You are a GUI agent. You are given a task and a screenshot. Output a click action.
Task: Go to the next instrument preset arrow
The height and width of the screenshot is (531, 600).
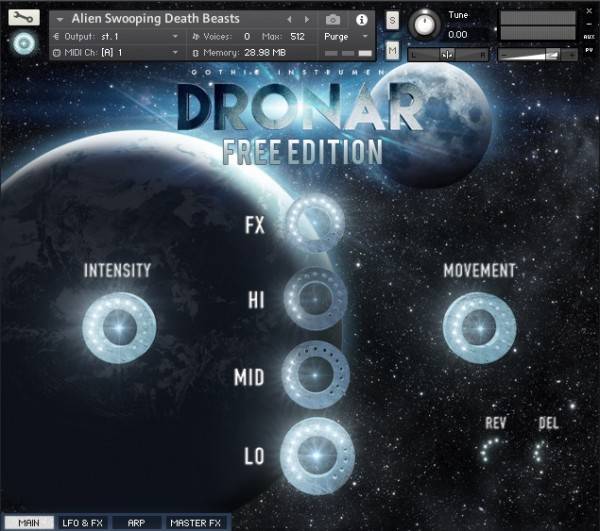coord(307,19)
